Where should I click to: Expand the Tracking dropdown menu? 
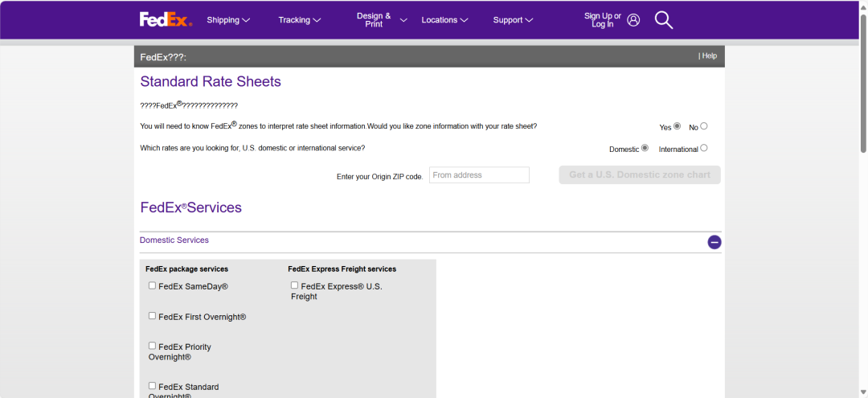[x=299, y=20]
